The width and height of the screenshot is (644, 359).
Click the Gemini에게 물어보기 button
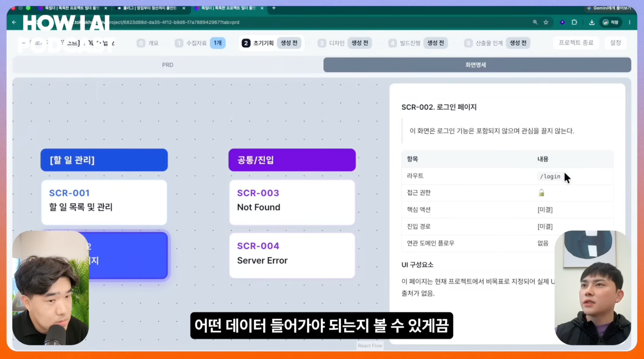pyautogui.click(x=608, y=8)
